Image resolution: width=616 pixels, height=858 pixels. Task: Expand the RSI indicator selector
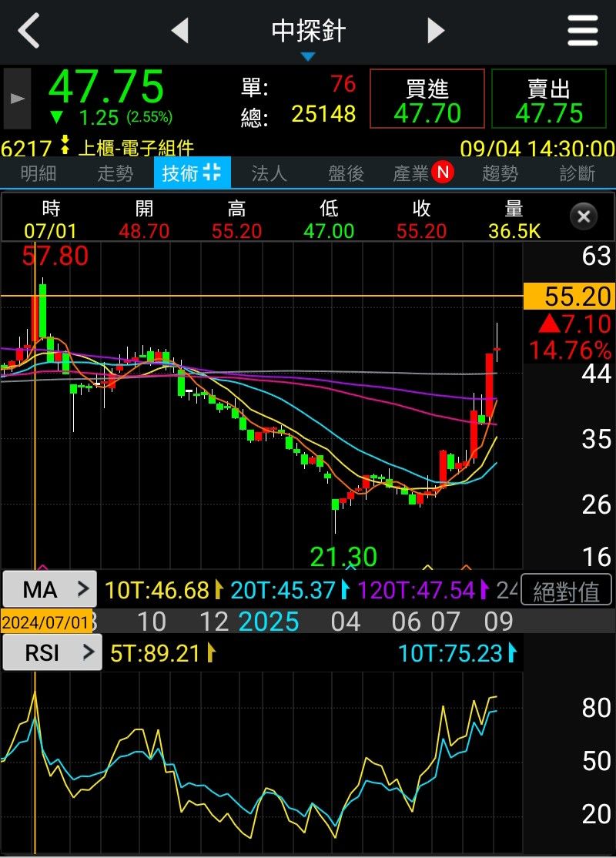tap(52, 653)
